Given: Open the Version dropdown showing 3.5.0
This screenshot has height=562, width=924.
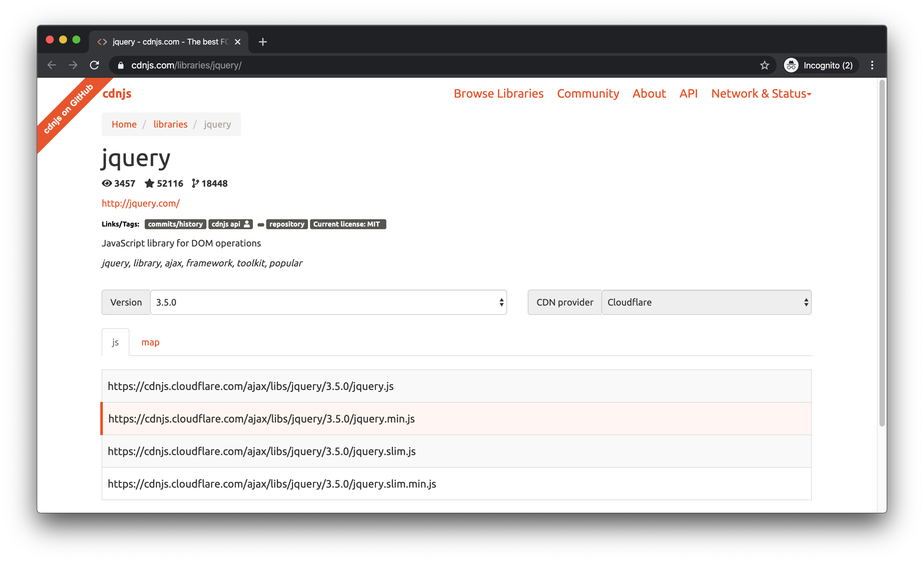Looking at the screenshot, I should click(329, 302).
